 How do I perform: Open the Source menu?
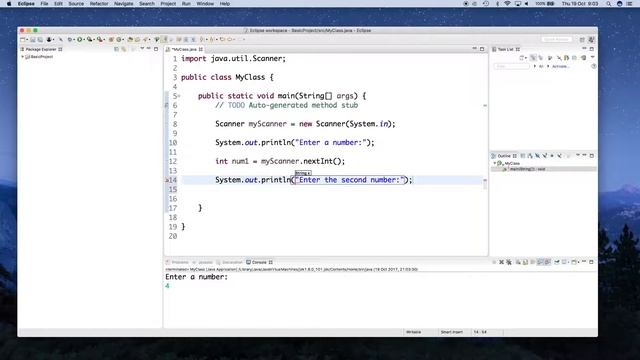tap(76, 4)
